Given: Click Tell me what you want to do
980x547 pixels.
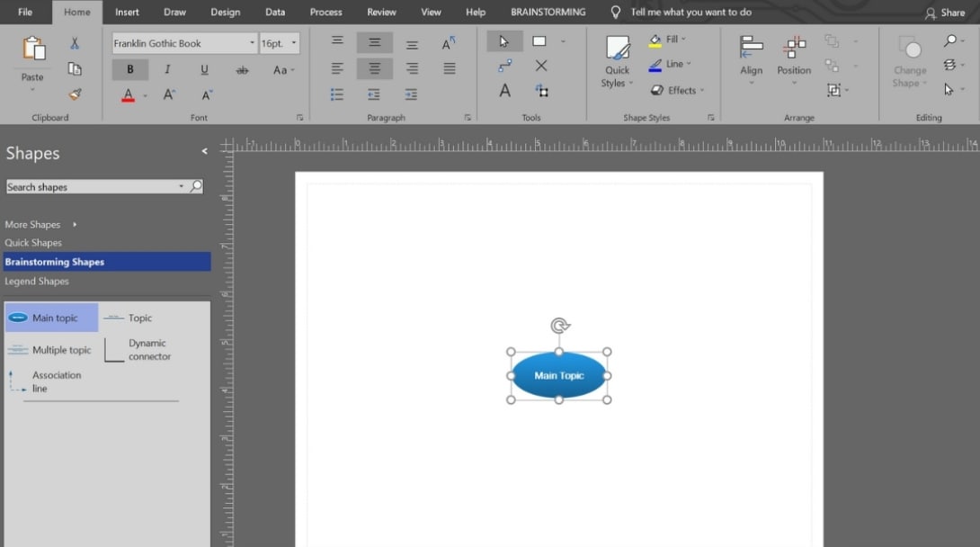Looking at the screenshot, I should click(690, 12).
